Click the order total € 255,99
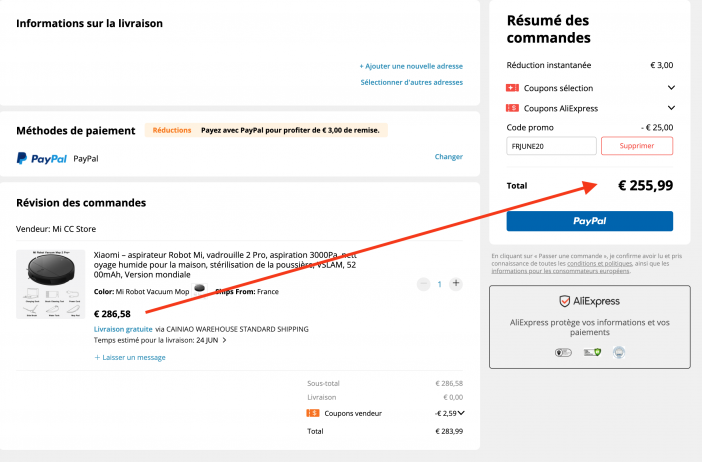This screenshot has height=462, width=702. [645, 185]
